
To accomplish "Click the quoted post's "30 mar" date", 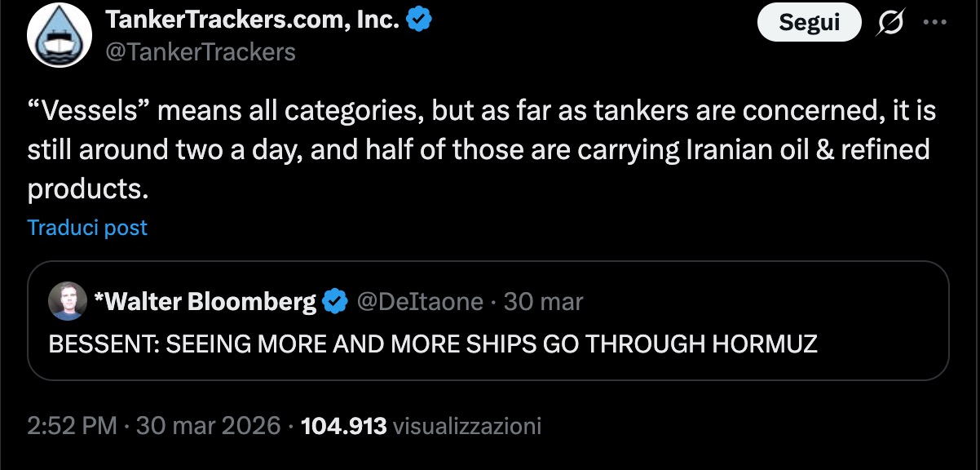I will point(544,302).
